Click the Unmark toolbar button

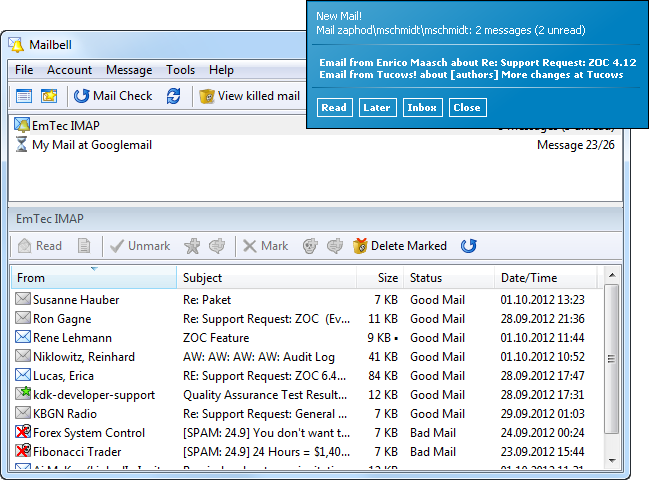tap(139, 246)
